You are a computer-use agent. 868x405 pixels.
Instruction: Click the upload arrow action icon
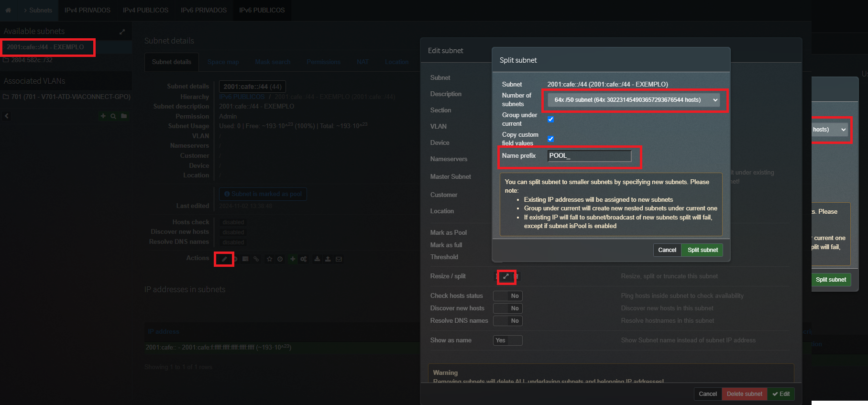pos(328,259)
